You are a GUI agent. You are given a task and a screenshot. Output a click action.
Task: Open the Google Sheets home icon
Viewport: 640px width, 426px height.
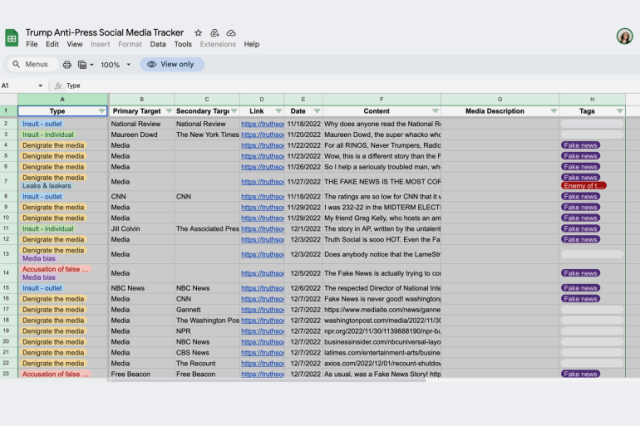coord(13,38)
